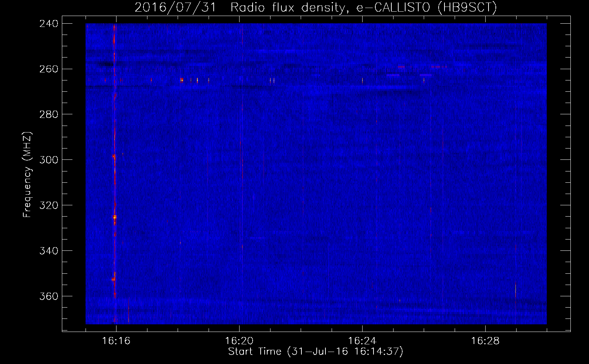589x364 pixels.
Task: Select the 360 frequency tick label
Action: pos(48,296)
